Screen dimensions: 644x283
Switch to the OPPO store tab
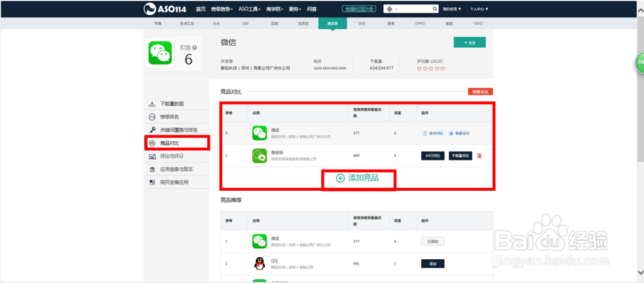[x=420, y=24]
